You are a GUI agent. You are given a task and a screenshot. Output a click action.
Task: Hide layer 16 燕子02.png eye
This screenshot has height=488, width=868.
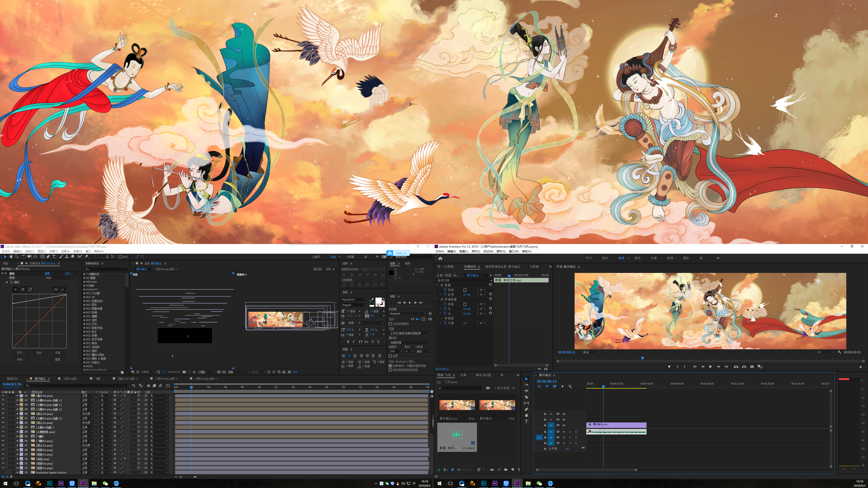[3, 396]
